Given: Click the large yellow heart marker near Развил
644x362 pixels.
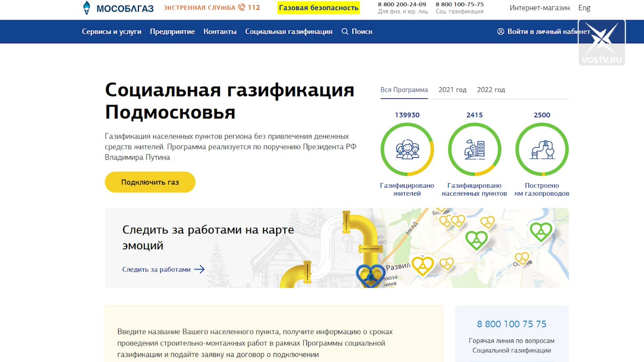Looking at the screenshot, I should coord(423,266).
